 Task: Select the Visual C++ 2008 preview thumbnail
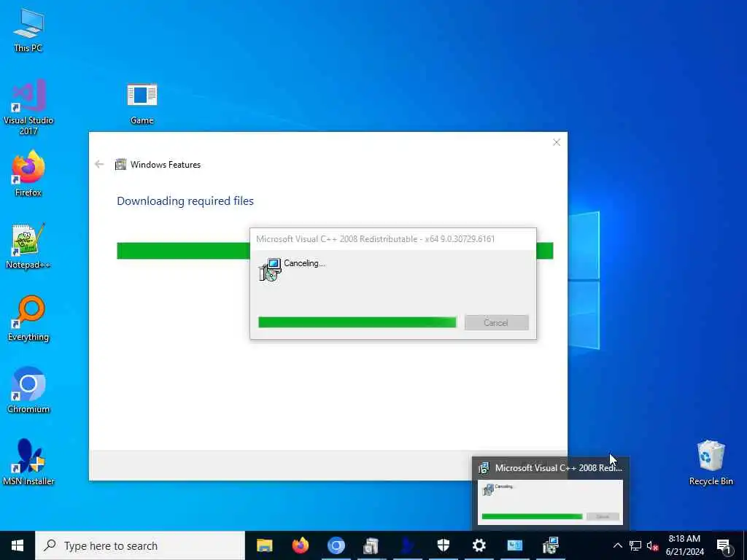(550, 502)
